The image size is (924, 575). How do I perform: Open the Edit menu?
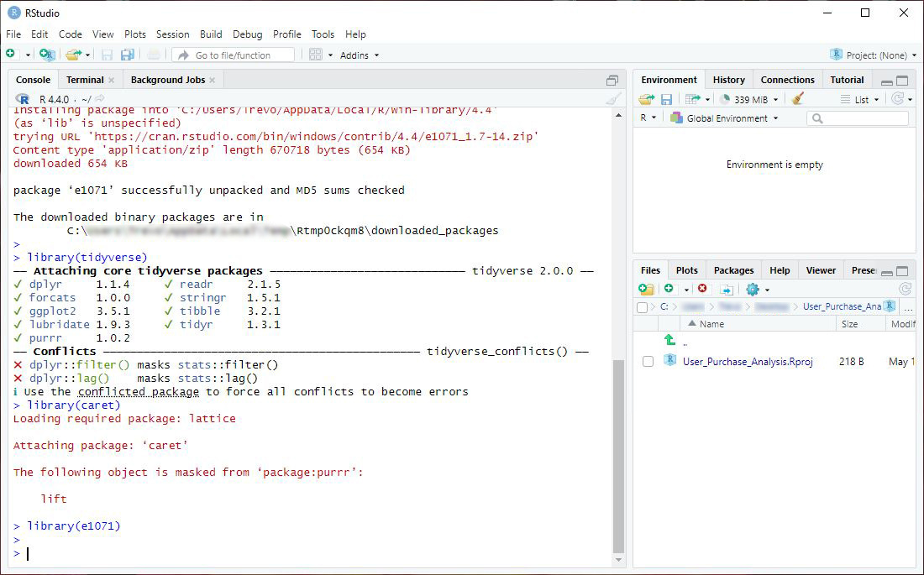(x=39, y=34)
